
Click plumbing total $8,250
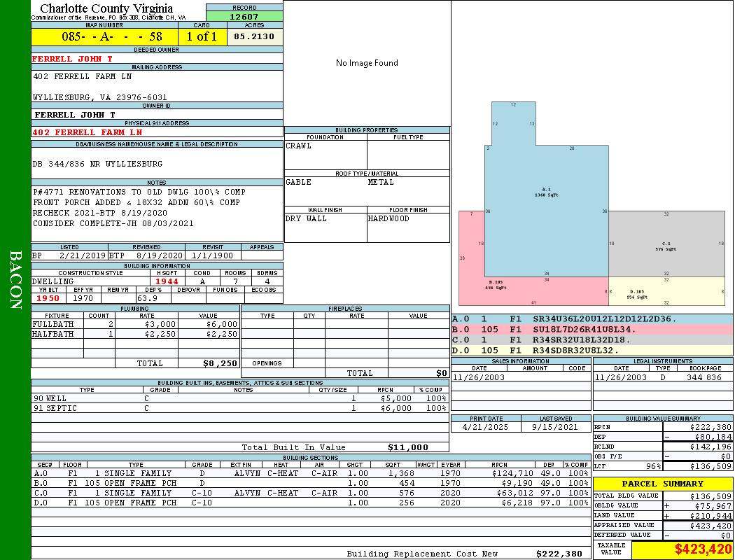click(220, 363)
